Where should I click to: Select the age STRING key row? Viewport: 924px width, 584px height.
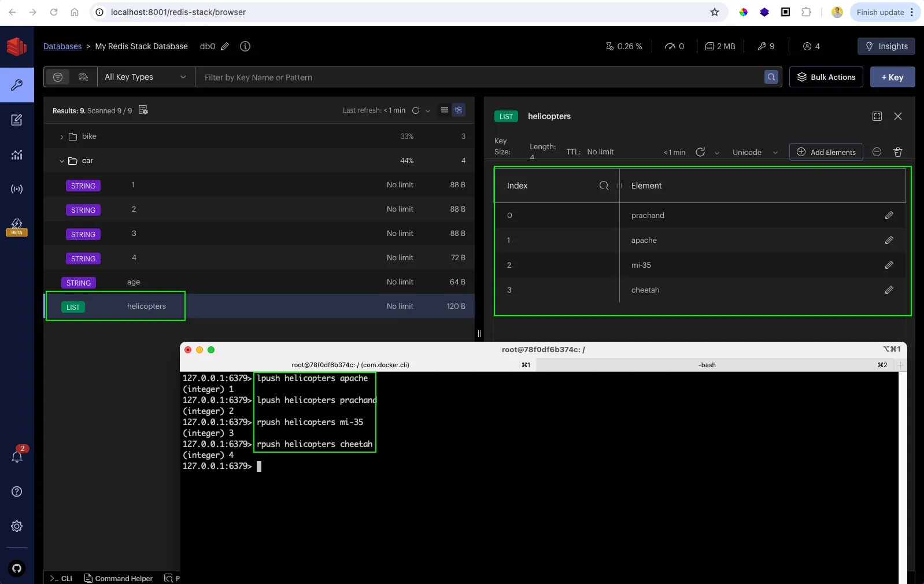pyautogui.click(x=259, y=282)
